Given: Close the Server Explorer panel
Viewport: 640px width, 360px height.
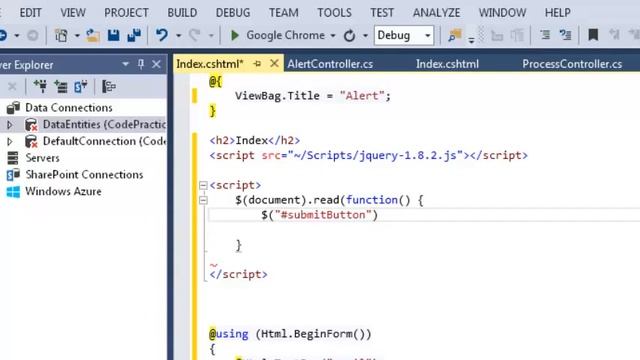Looking at the screenshot, I should 156,64.
